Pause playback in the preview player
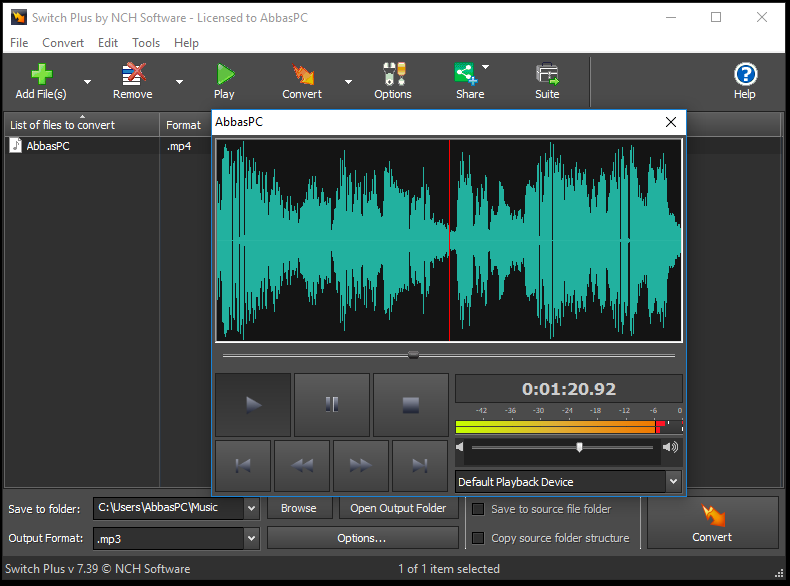 [x=332, y=405]
